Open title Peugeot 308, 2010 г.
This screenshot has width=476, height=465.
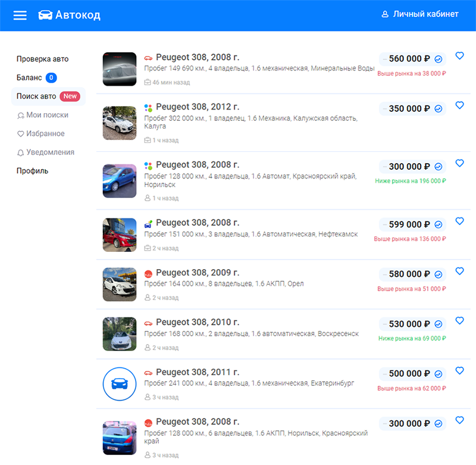tap(198, 322)
